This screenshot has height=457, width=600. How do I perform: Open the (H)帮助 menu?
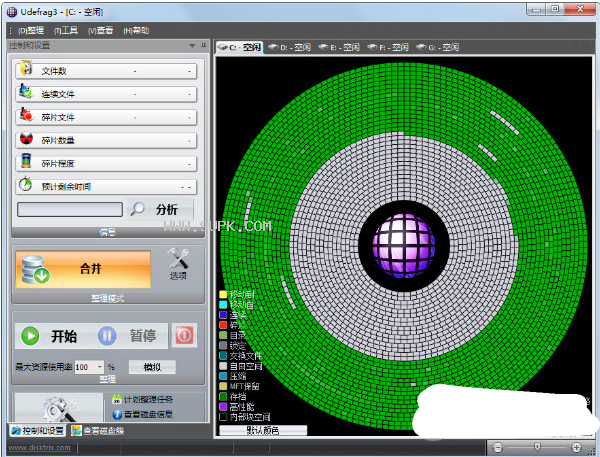point(136,31)
